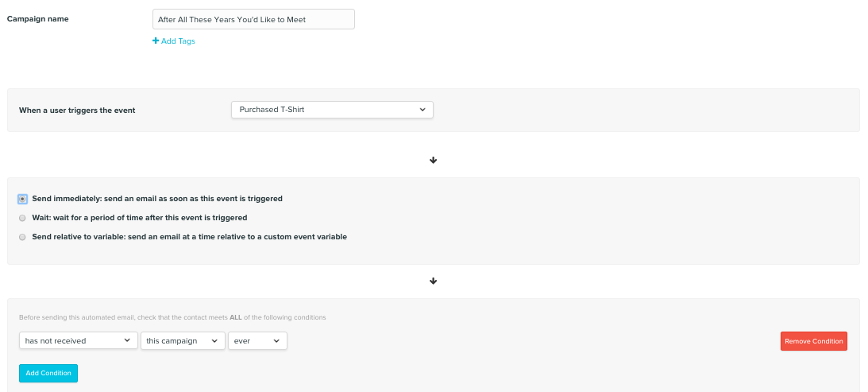Select the 'Send immediately' radio button
This screenshot has width=868, height=392.
coord(23,199)
